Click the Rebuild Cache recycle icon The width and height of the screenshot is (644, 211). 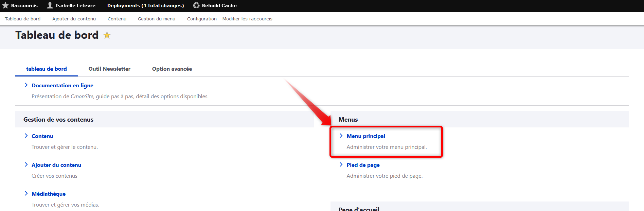pyautogui.click(x=196, y=5)
